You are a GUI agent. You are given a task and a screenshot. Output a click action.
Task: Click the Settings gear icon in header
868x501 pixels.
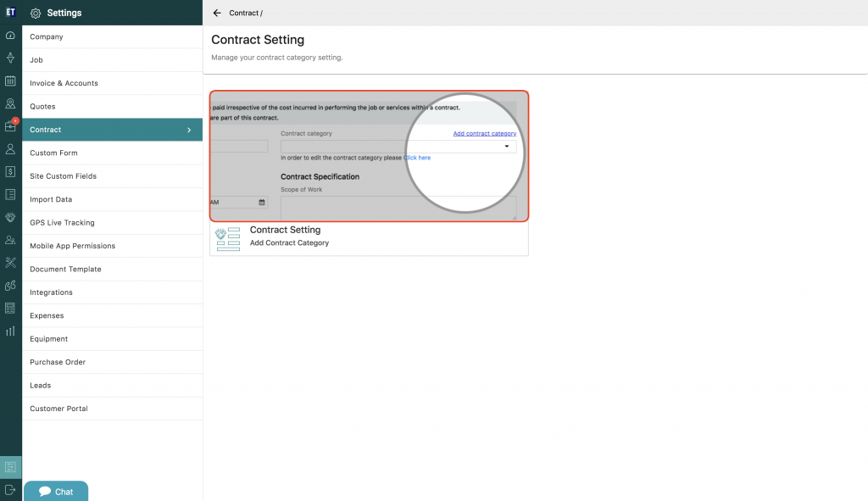click(36, 14)
